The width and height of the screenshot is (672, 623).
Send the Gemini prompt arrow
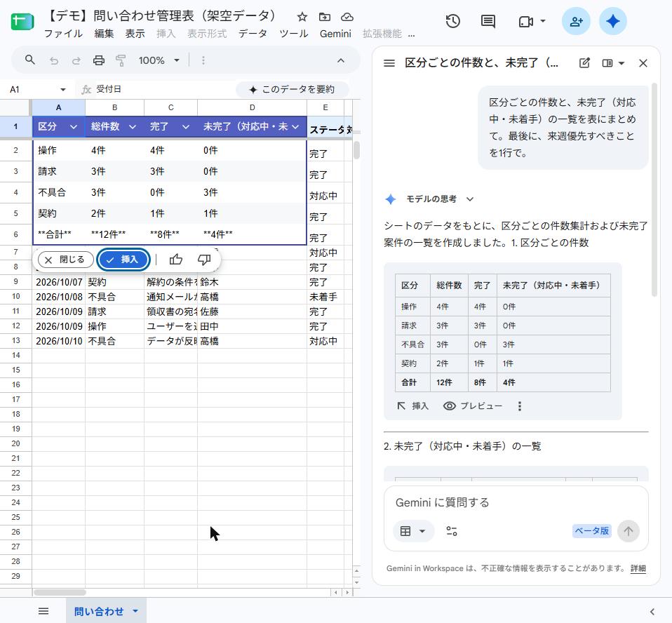629,531
